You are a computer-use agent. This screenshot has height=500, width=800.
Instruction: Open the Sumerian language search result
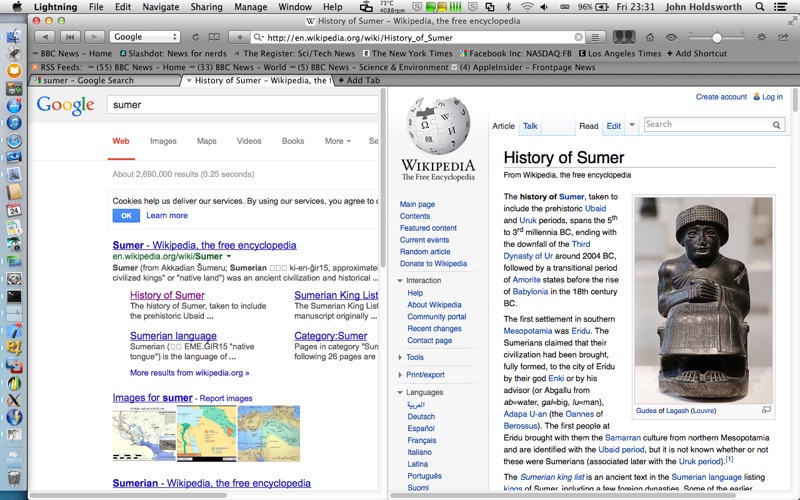pyautogui.click(x=173, y=336)
